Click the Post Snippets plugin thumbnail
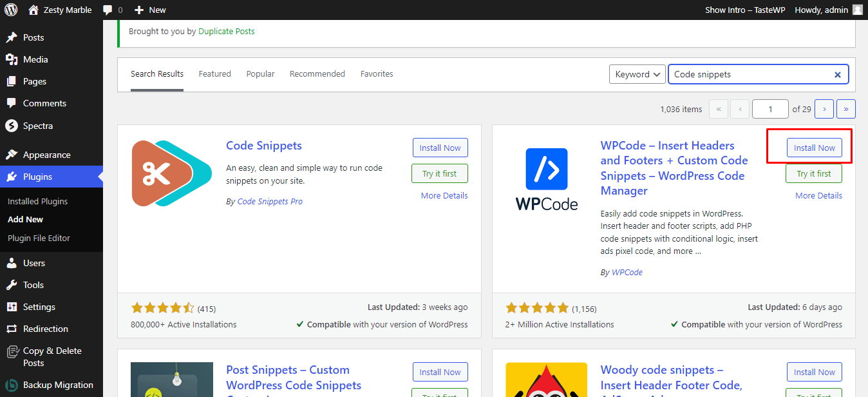 point(172,380)
